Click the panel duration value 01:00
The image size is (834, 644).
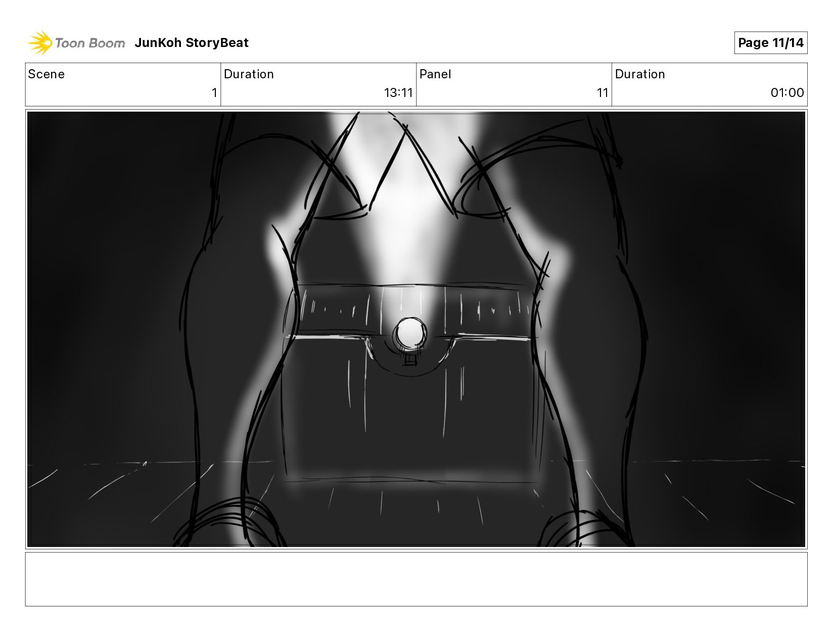787,93
